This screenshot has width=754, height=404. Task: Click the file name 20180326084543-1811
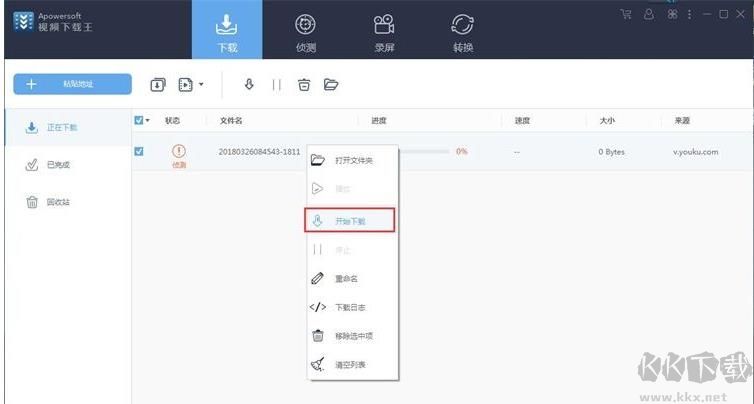tap(259, 152)
